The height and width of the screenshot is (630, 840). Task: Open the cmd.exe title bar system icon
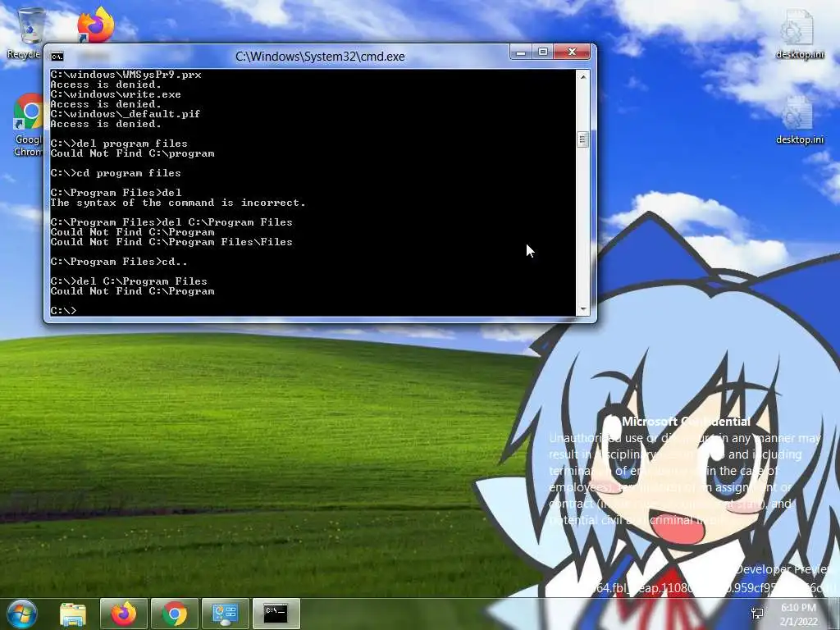[x=57, y=57]
